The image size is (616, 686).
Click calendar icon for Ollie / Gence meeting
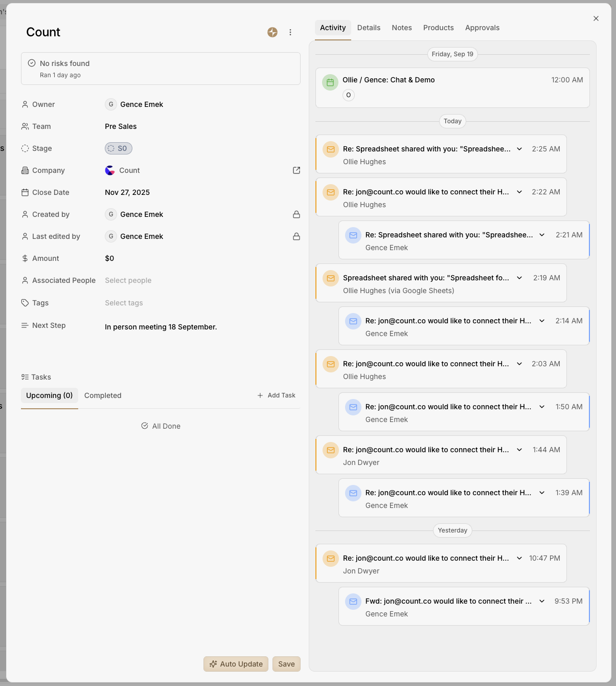330,82
